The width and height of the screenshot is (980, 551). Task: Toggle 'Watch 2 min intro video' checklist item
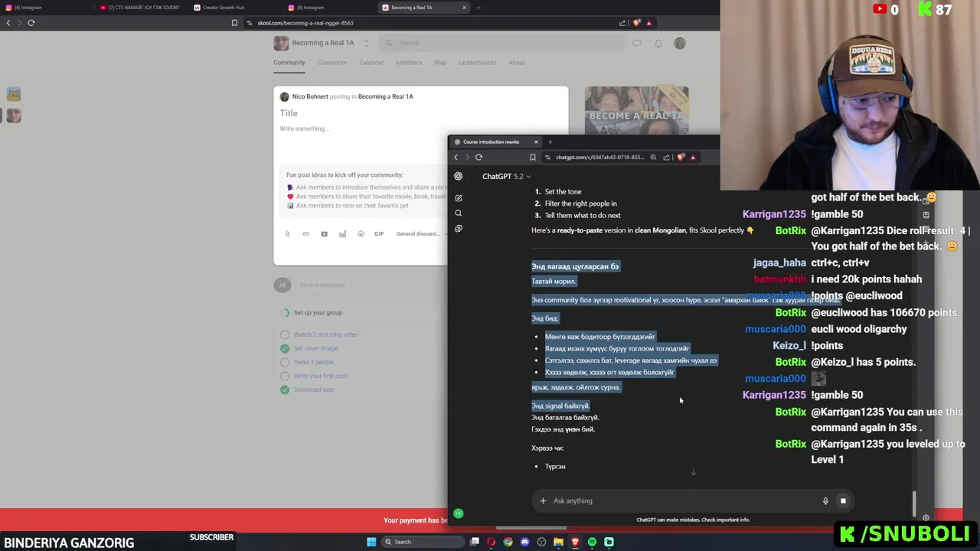(285, 334)
